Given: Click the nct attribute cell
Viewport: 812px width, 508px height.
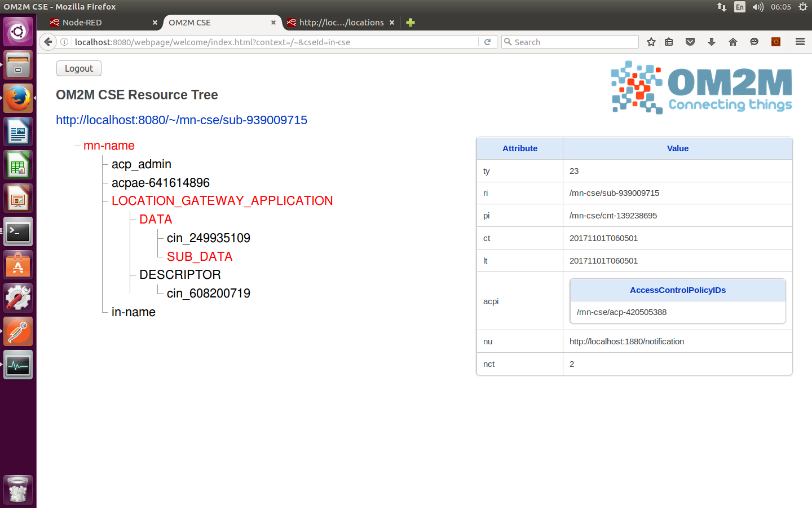Looking at the screenshot, I should click(520, 364).
